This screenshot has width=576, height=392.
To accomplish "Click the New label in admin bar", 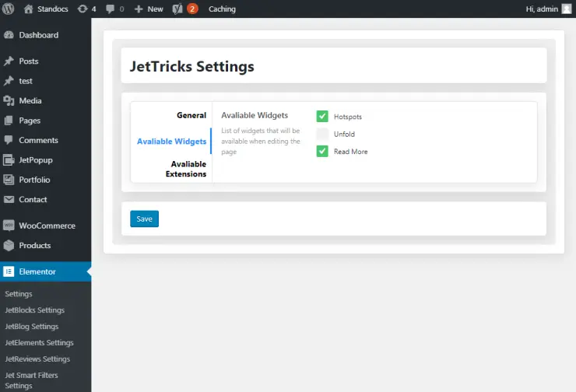I will [x=156, y=9].
